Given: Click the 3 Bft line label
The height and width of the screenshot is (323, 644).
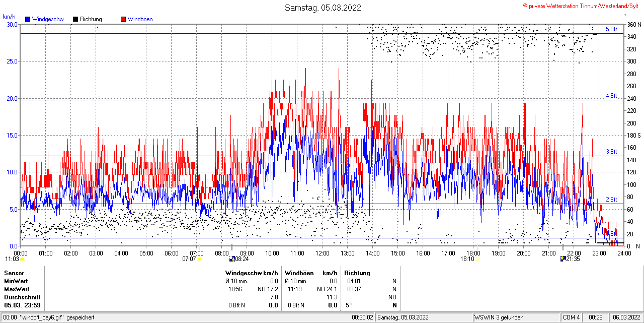Looking at the screenshot, I should click(611, 152).
